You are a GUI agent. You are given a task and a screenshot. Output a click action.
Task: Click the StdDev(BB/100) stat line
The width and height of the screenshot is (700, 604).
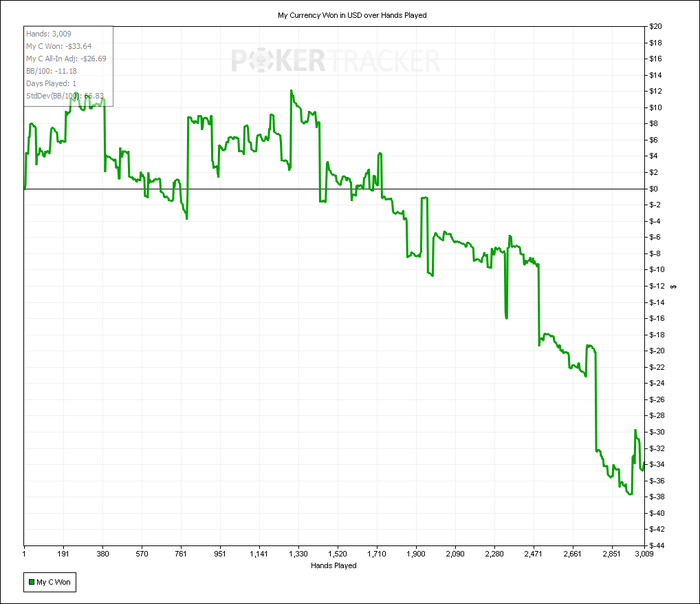point(65,96)
